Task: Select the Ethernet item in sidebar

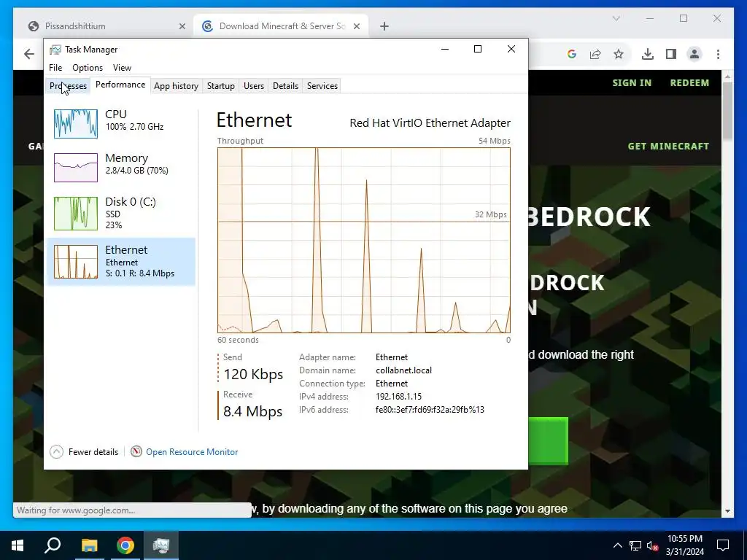Action: coord(122,262)
